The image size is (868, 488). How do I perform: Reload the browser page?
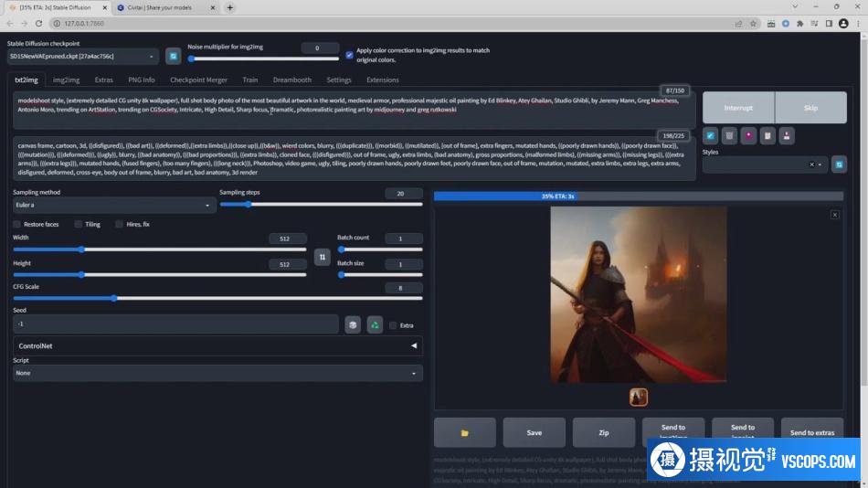tap(38, 23)
